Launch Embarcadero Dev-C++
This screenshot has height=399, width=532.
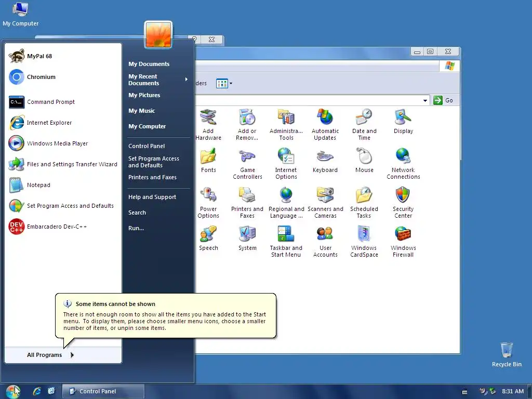click(63, 227)
